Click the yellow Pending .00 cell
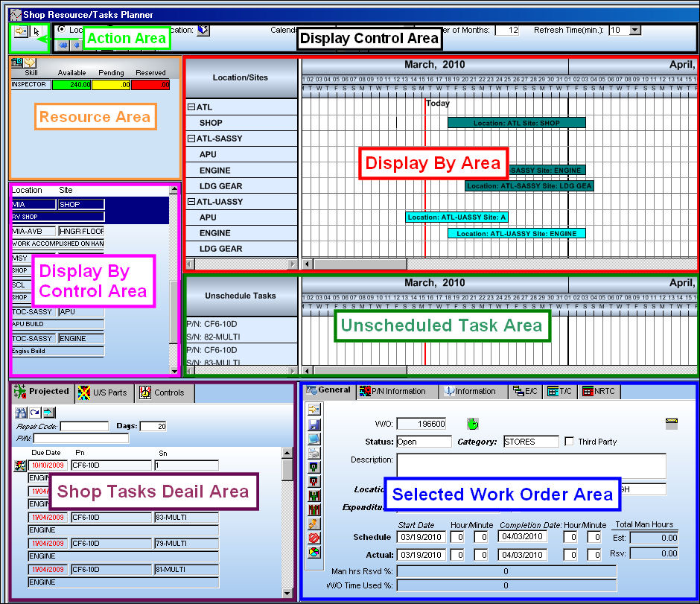 point(111,85)
